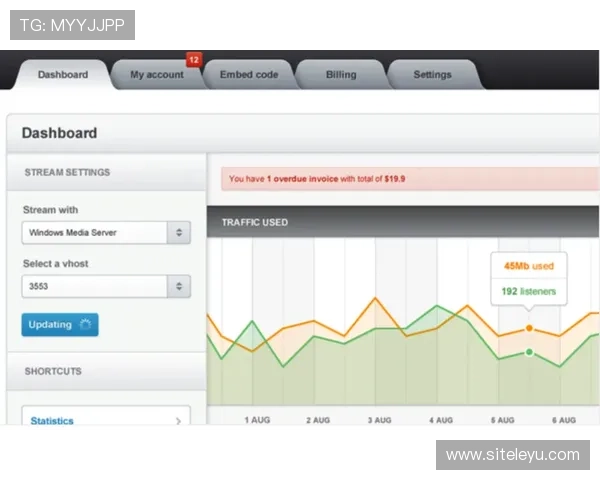The image size is (600, 480).
Task: Click the overdue invoice alert message
Action: [x=317, y=179]
